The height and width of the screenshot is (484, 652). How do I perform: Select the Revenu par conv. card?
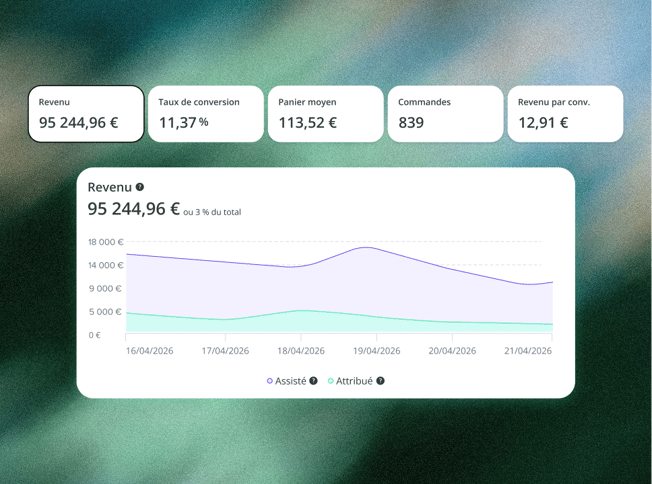click(565, 114)
